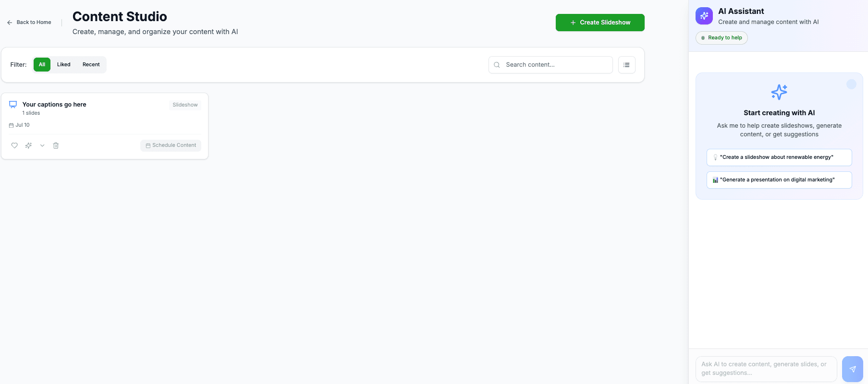
Task: Open the 'Your captions go here' slideshow
Action: click(x=54, y=104)
